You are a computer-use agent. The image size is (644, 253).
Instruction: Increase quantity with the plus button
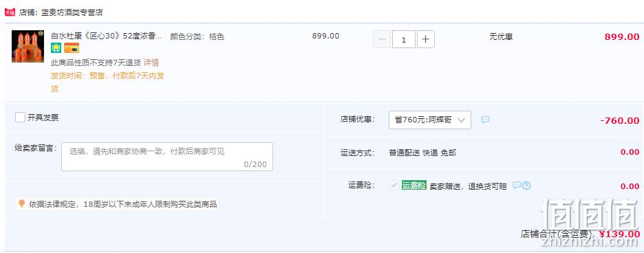(425, 39)
